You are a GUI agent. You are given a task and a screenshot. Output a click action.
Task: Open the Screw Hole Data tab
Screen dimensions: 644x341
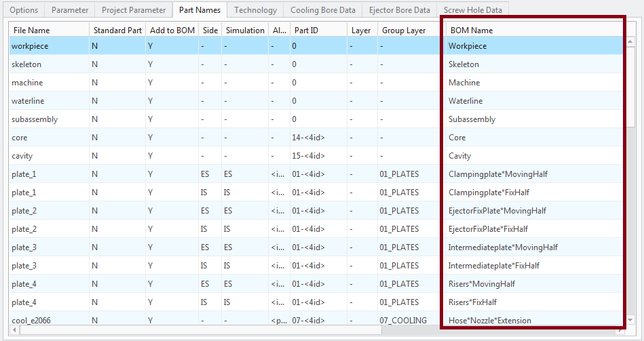click(x=472, y=10)
